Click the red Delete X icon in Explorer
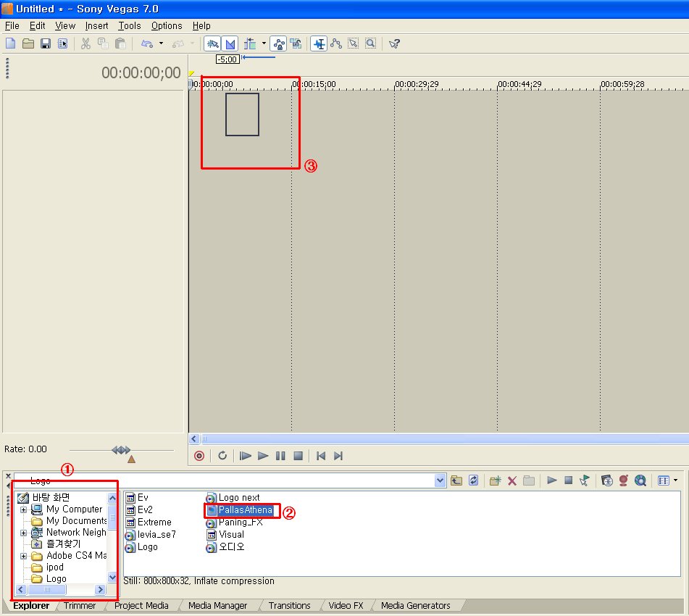 tap(512, 480)
